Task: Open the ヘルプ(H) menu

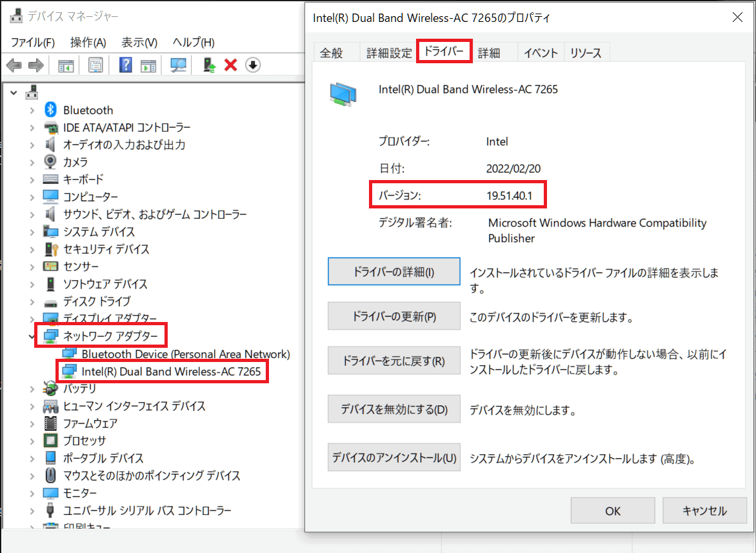Action: 194,43
